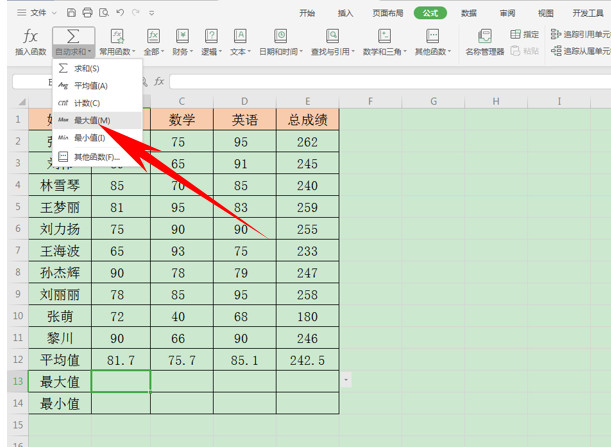Screen dimensions: 611x447
Task: Choose Max (最大值) in the dropdown menu
Action: click(x=91, y=120)
